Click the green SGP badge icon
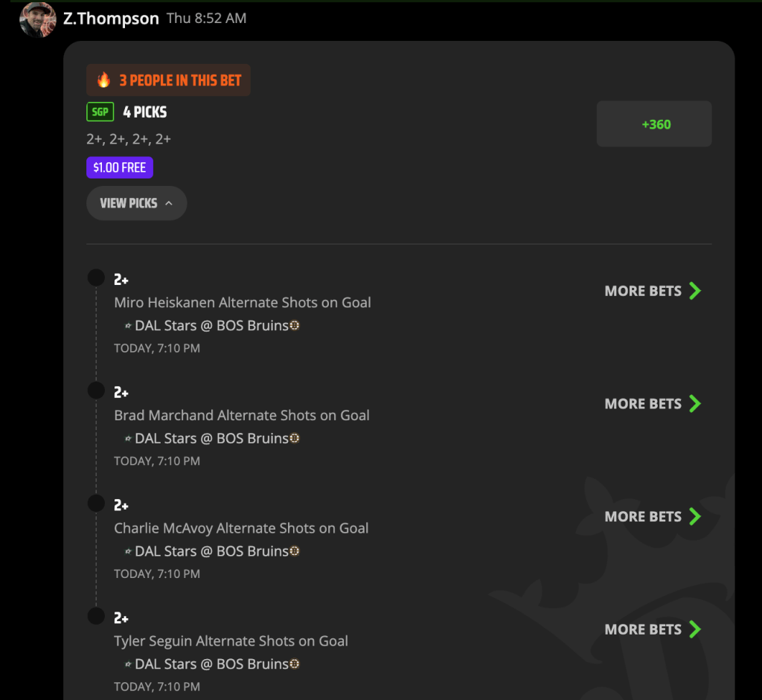The image size is (762, 700). click(x=100, y=112)
